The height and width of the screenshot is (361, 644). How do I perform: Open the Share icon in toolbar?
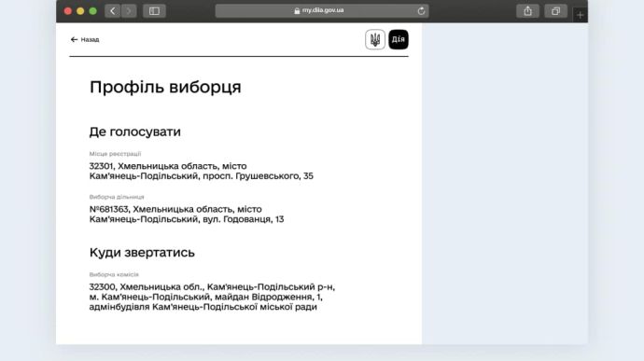527,11
